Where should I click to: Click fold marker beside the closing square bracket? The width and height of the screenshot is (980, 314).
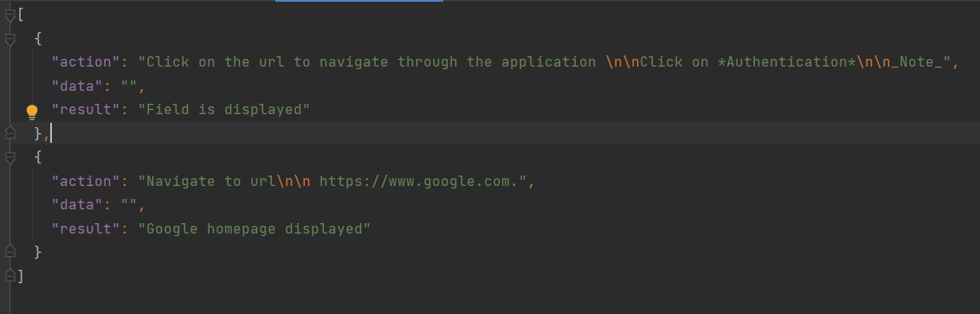[10, 275]
